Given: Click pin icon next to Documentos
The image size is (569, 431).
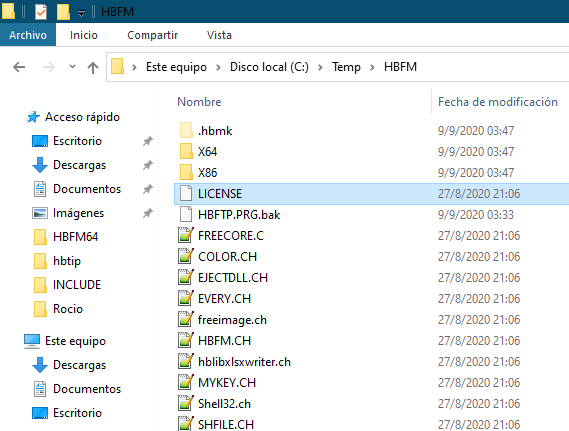Looking at the screenshot, I should click(x=147, y=189).
